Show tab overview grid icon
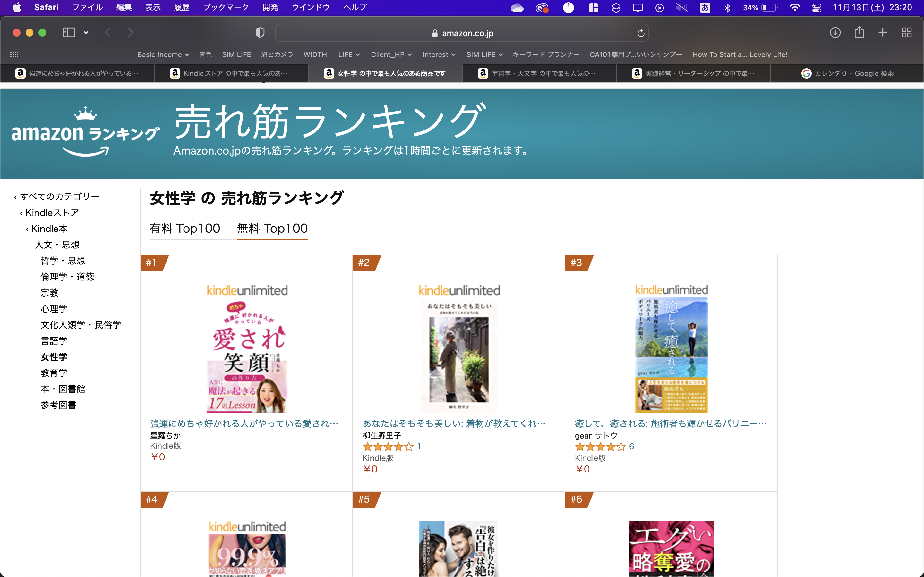This screenshot has width=924, height=577. tap(906, 32)
